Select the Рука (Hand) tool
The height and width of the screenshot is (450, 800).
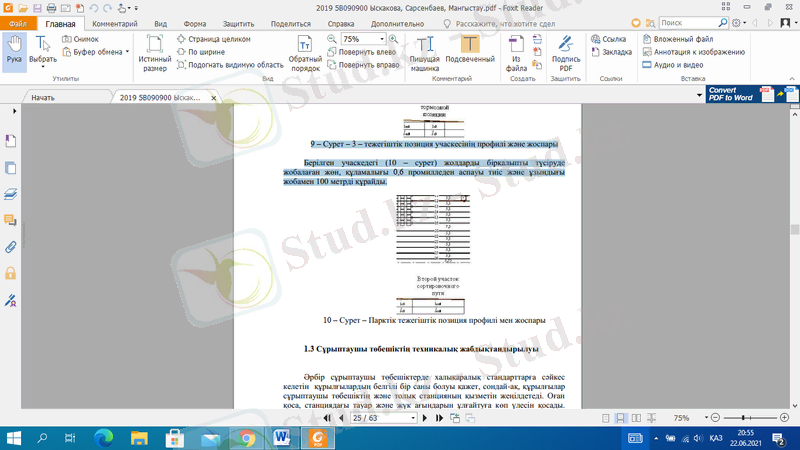click(x=14, y=51)
